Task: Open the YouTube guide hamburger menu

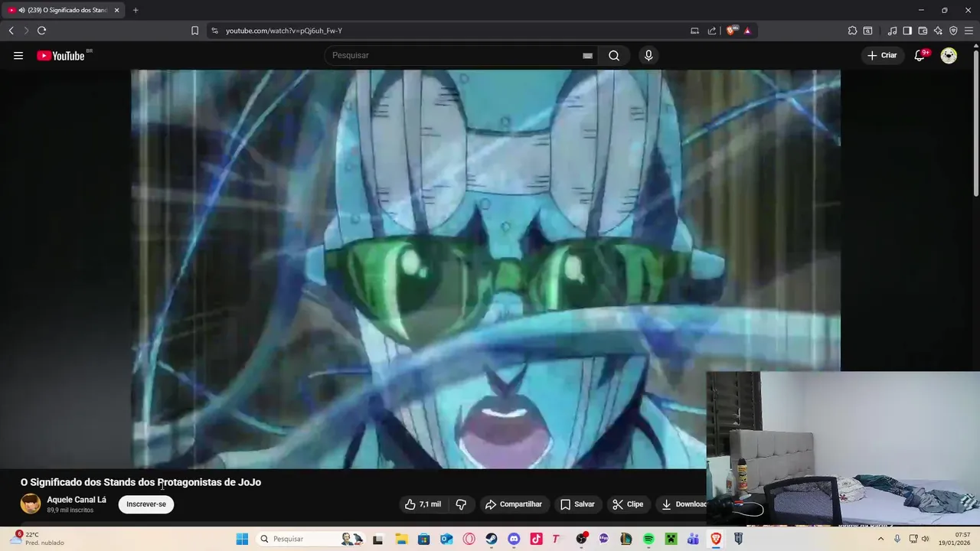Action: point(18,55)
